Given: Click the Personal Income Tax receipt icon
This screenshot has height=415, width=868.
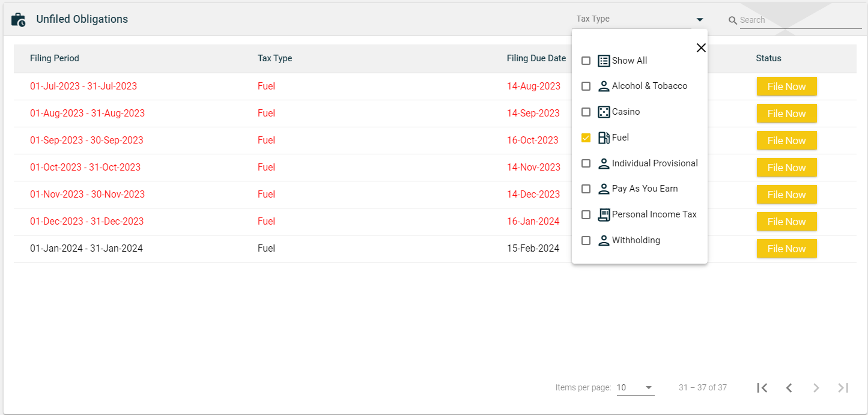Looking at the screenshot, I should click(604, 215).
